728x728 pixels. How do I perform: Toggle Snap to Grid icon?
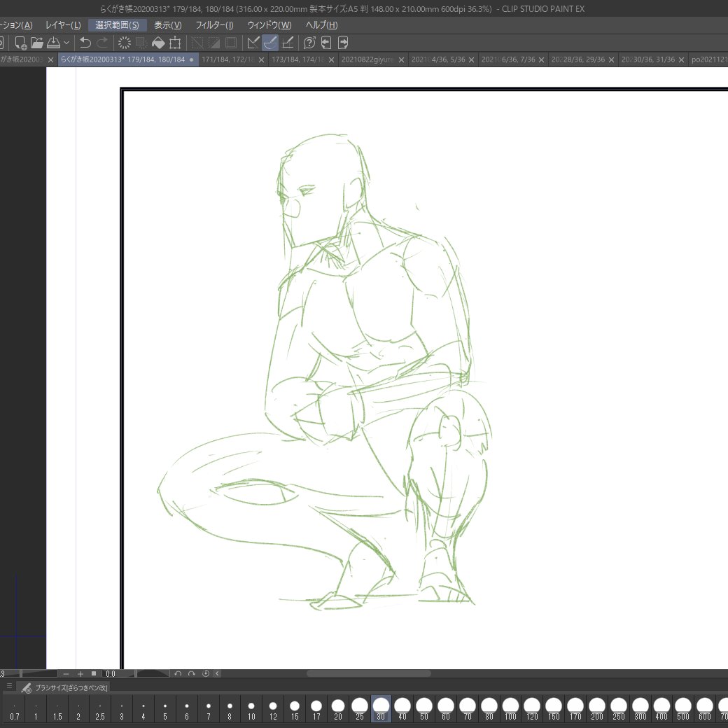tap(288, 43)
